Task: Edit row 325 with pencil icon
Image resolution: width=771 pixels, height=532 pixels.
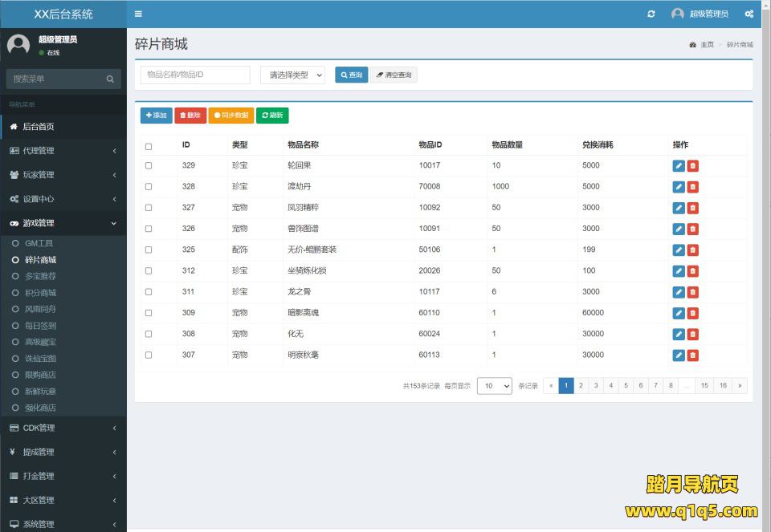Action: click(x=679, y=250)
